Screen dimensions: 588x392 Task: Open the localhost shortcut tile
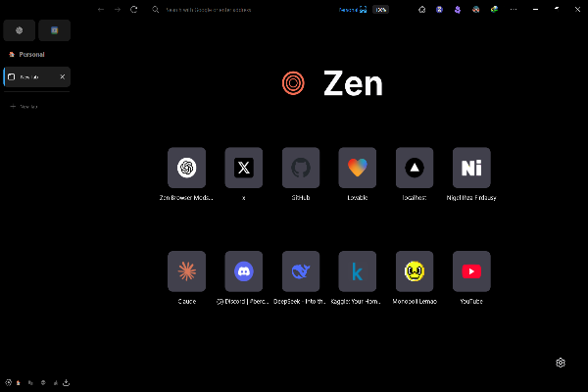point(415,168)
